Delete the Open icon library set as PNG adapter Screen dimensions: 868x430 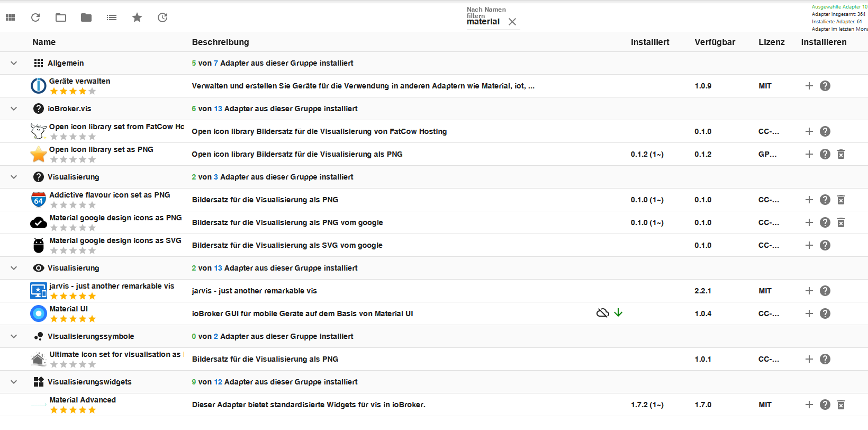pyautogui.click(x=841, y=154)
